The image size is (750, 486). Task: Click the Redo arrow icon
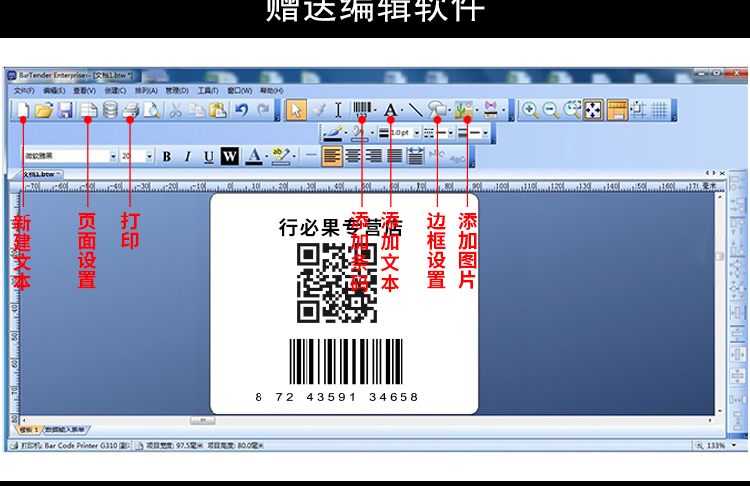coord(263,110)
